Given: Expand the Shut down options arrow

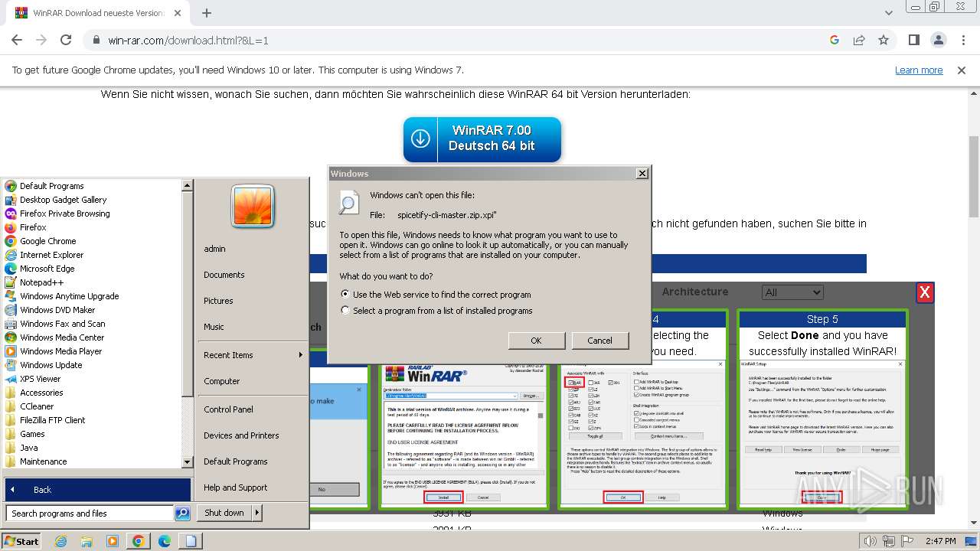Looking at the screenshot, I should 257,513.
